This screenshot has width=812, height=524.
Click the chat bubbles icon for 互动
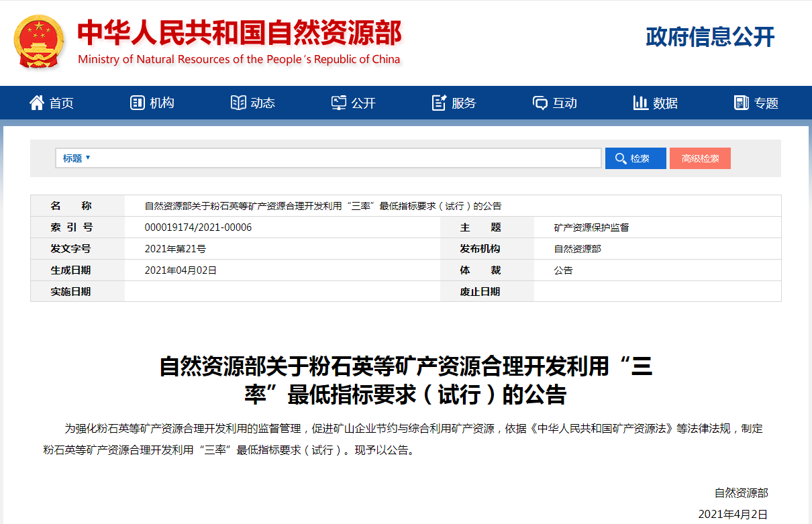tap(540, 103)
